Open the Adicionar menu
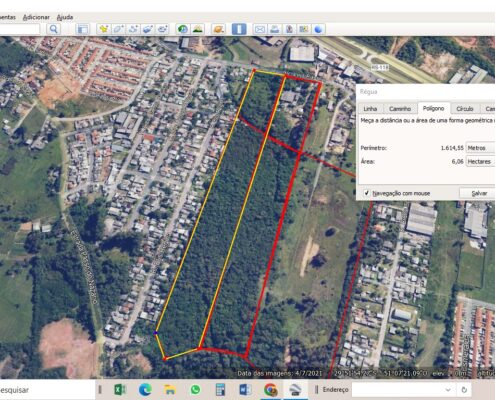Viewport: 495px width, 400px height. coord(36,17)
